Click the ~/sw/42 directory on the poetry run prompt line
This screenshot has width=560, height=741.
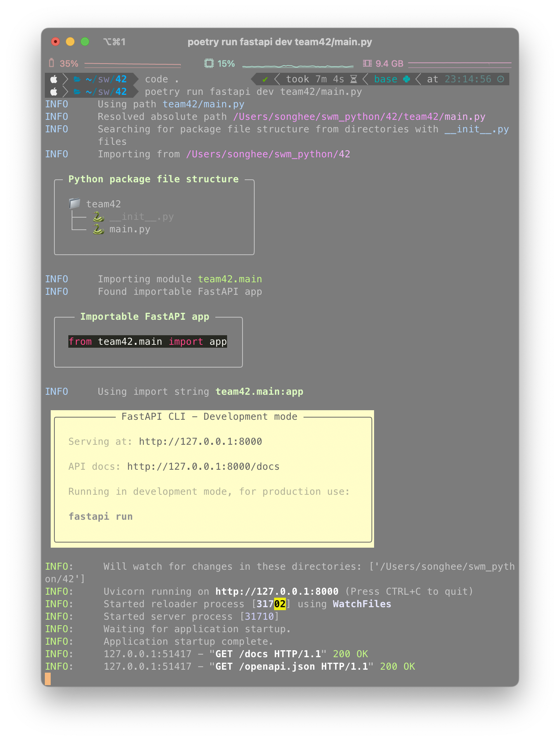(106, 92)
